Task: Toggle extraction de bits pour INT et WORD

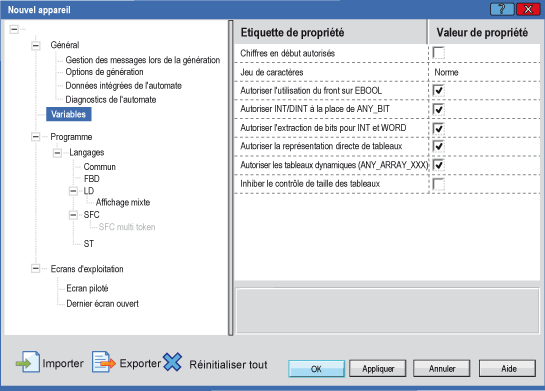Action: click(x=439, y=128)
